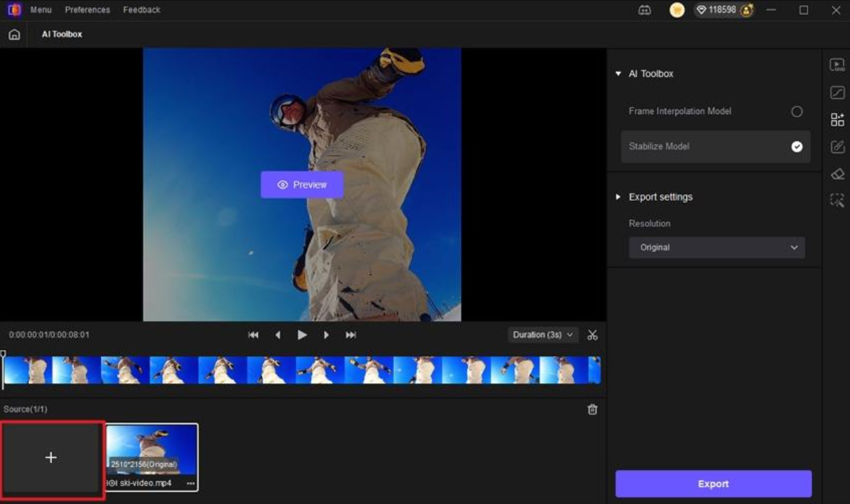The height and width of the screenshot is (504, 850).
Task: Collapse the AI Toolbox section
Action: tap(619, 74)
